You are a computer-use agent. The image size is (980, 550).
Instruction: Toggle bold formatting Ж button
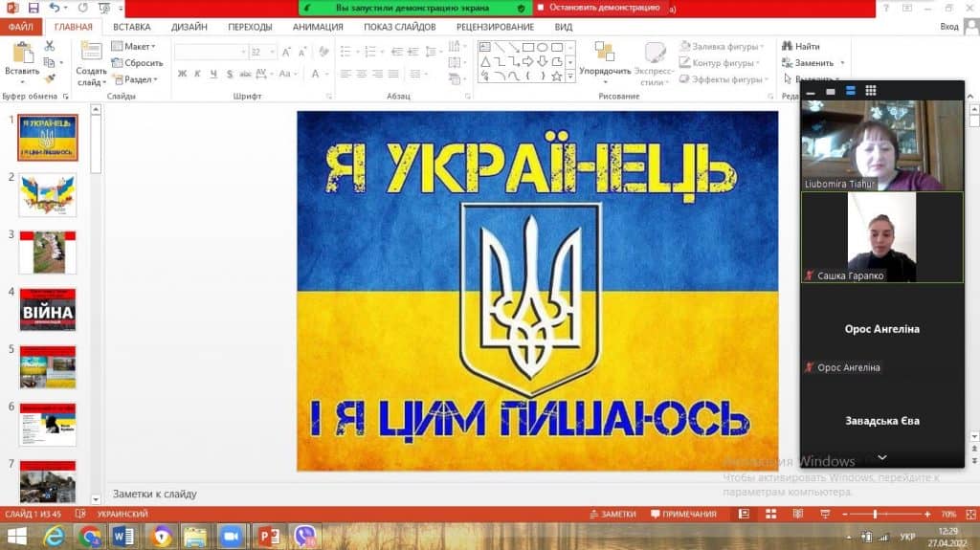coord(182,74)
